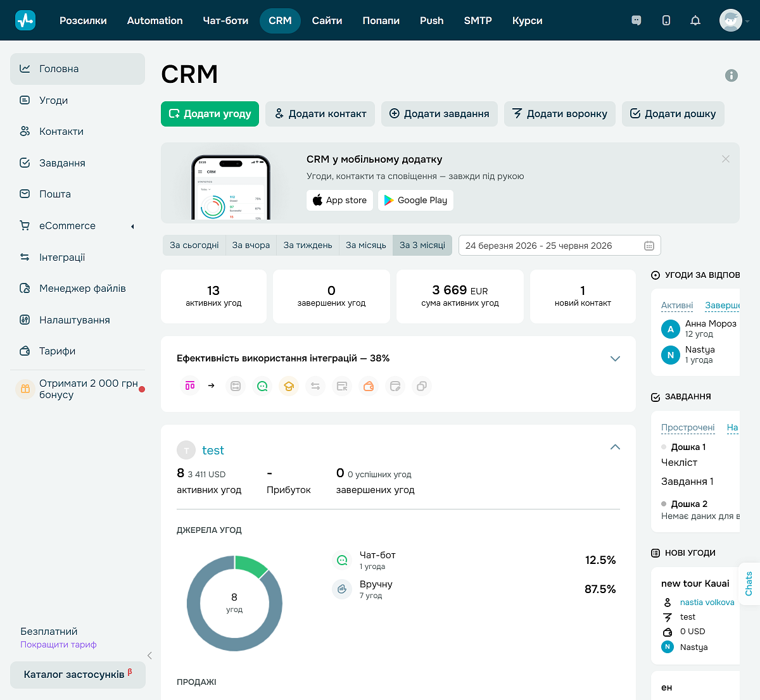Open Налаштування in the sidebar
This screenshot has height=700, width=760.
[x=77, y=320]
